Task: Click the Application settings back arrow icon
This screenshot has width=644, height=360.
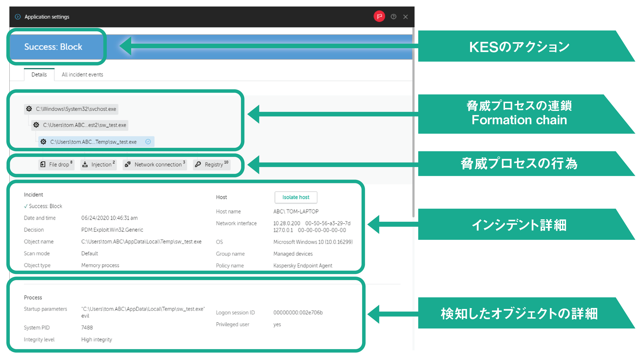Action: [18, 17]
